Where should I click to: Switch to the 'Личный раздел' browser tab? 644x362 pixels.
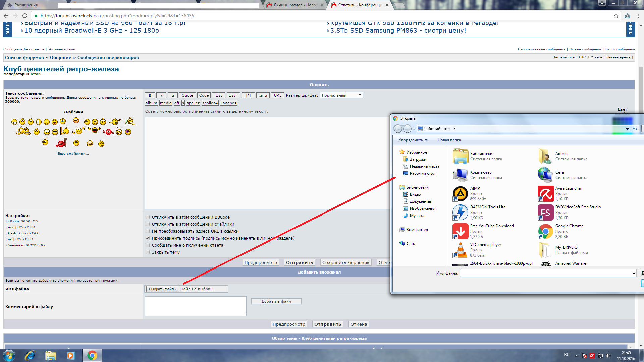point(294,5)
